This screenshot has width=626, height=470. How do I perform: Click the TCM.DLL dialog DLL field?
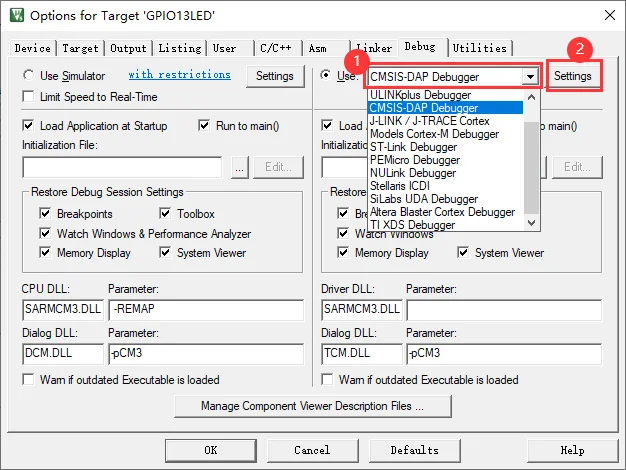tap(362, 353)
